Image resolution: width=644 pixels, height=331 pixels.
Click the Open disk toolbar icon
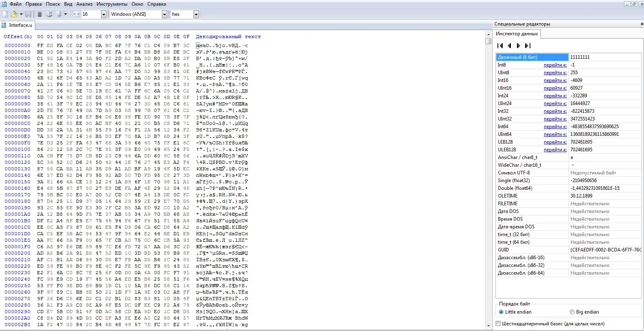click(49, 14)
